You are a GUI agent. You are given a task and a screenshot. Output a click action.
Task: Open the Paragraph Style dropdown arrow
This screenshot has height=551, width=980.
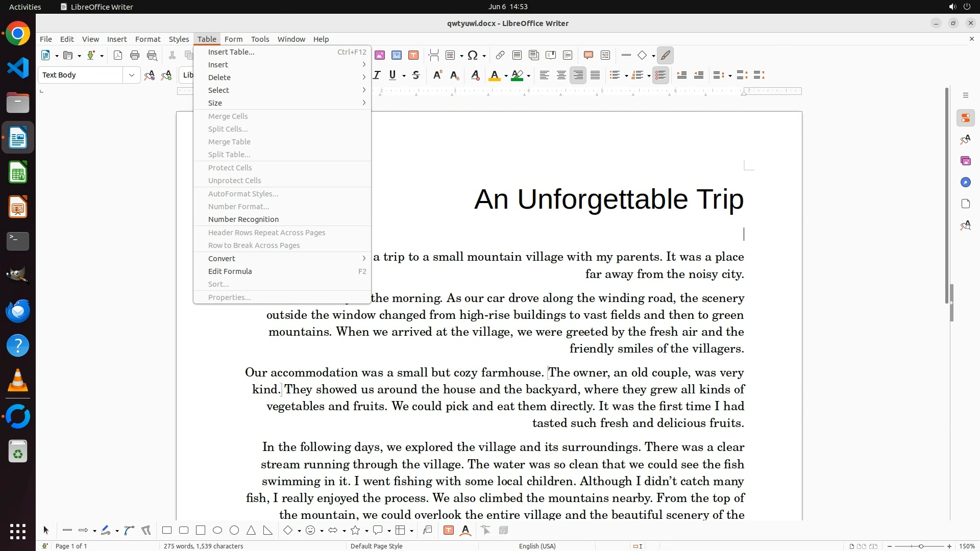[x=132, y=76]
